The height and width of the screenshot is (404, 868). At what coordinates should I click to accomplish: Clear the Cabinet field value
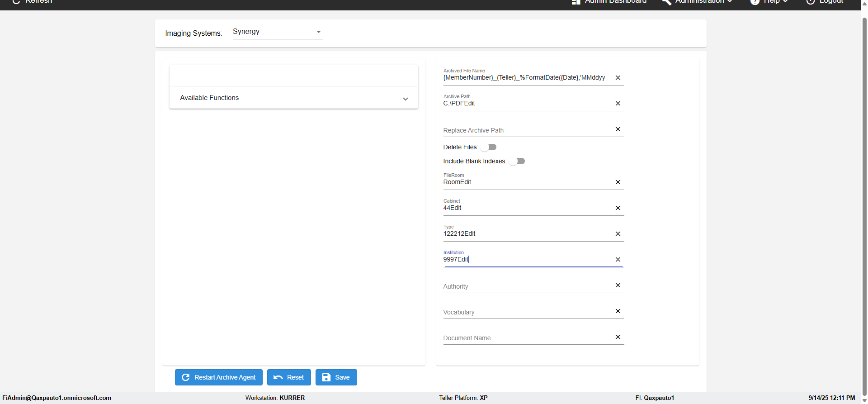(x=618, y=208)
